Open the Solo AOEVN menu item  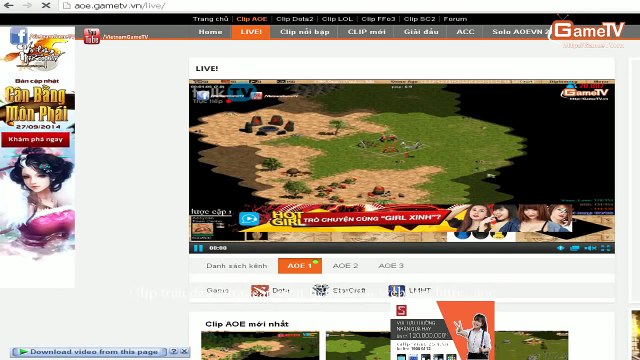(x=520, y=32)
